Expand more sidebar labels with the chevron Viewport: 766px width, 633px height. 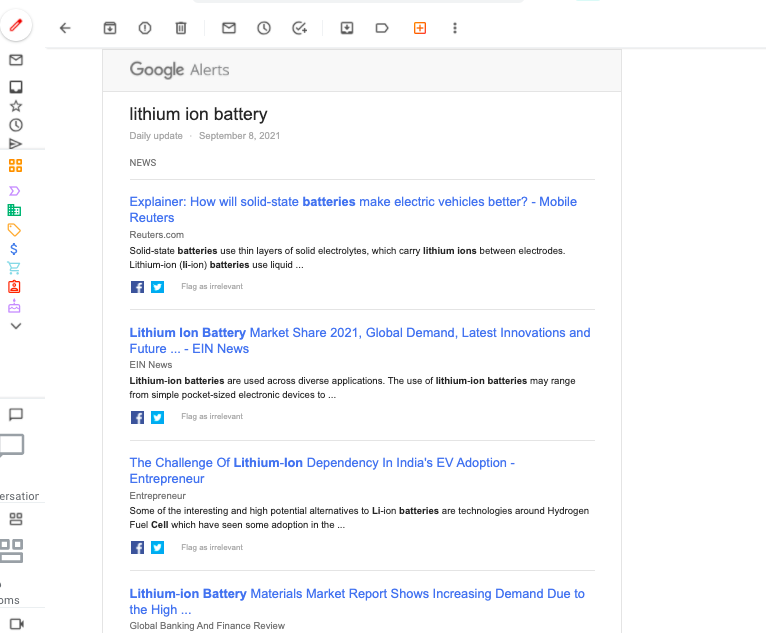pos(16,326)
